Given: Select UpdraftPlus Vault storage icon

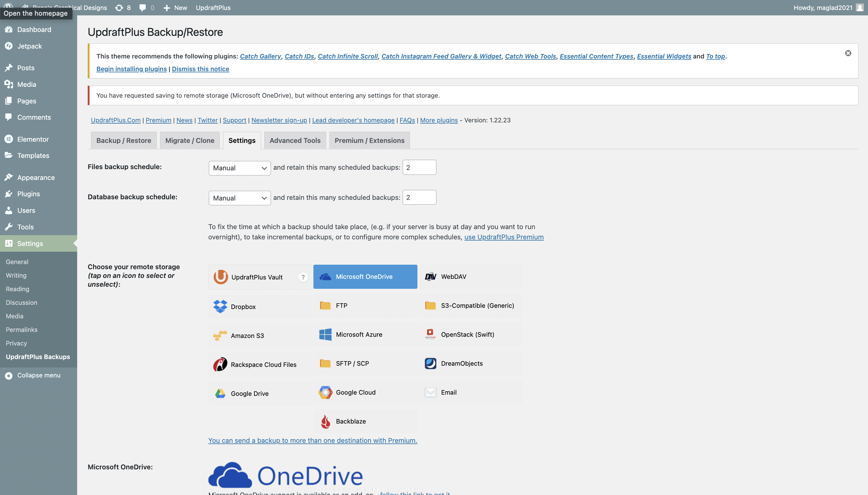Looking at the screenshot, I should 221,277.
